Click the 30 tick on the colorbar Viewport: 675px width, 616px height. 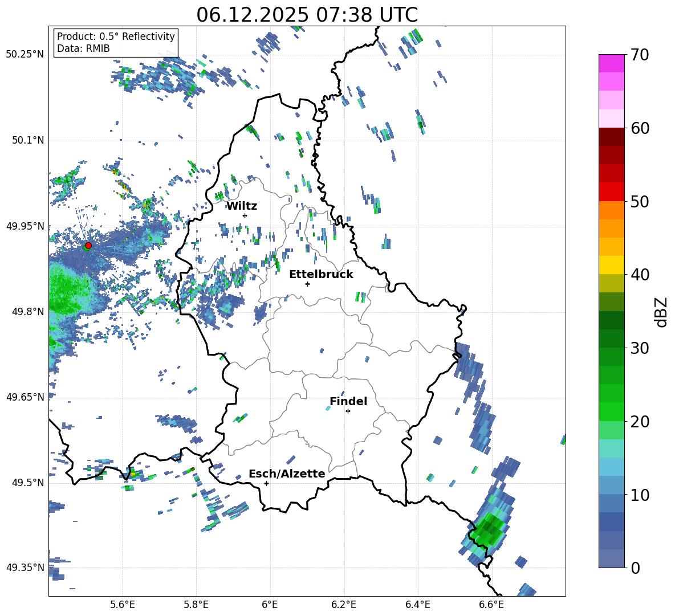point(641,348)
